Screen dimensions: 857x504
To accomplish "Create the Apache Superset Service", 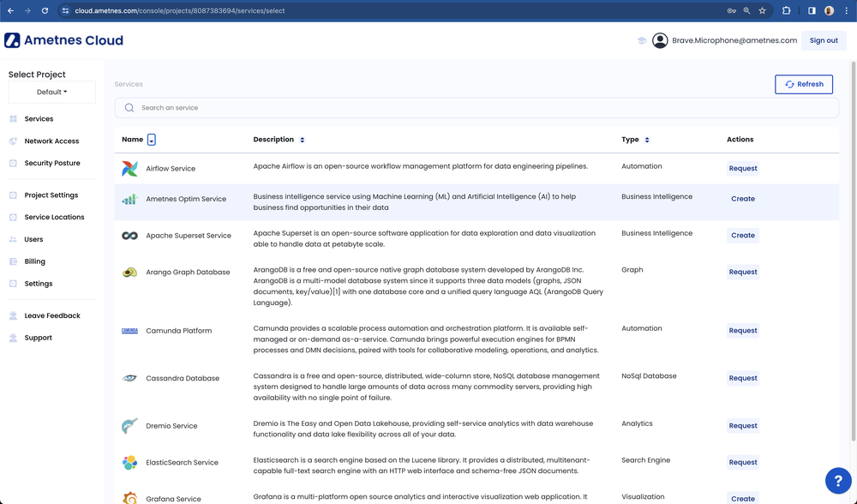I will coord(743,236).
